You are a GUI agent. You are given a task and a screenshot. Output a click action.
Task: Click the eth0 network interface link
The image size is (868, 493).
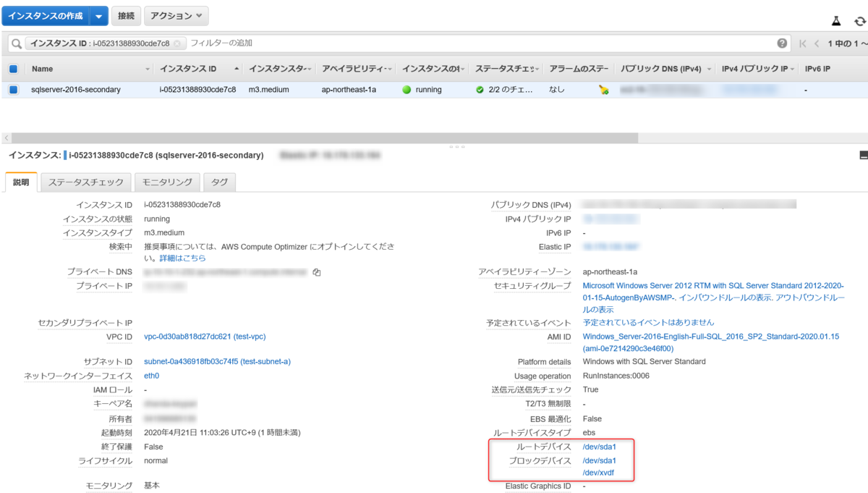tap(151, 376)
